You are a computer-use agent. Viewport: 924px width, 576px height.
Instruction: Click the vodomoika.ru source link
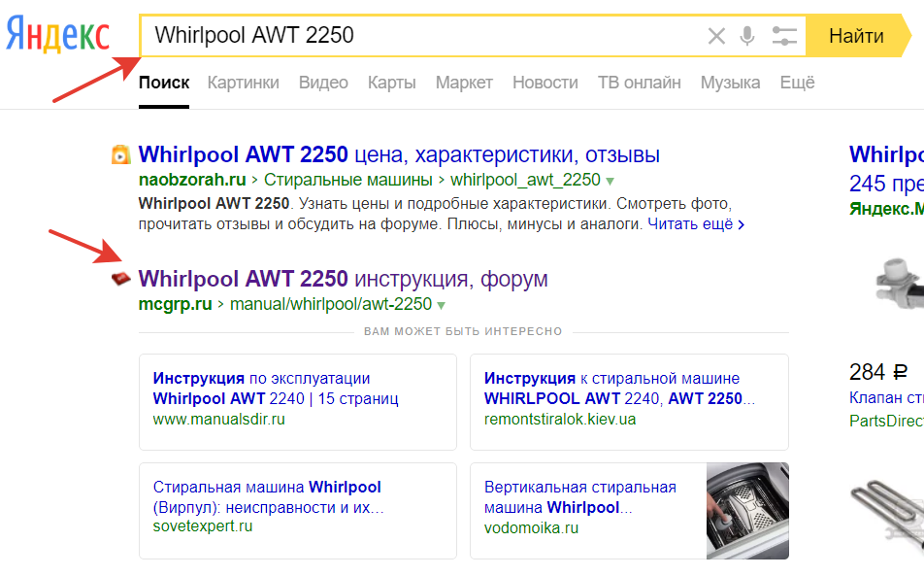tap(532, 527)
